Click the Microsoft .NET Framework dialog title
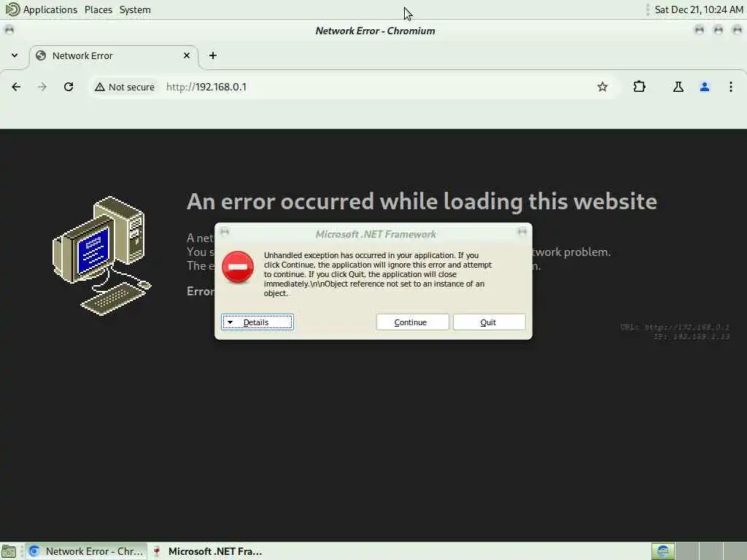This screenshot has height=560, width=747. click(x=376, y=234)
